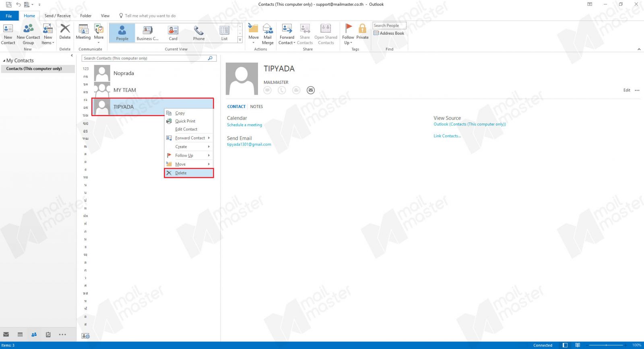644x349 pixels.
Task: Delete contact using ribbon Delete button
Action: (x=65, y=31)
